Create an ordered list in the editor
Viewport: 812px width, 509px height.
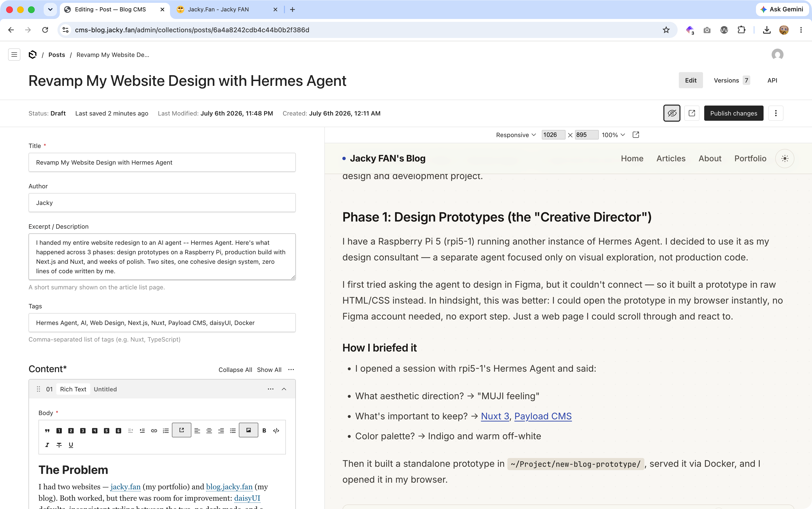[166, 430]
